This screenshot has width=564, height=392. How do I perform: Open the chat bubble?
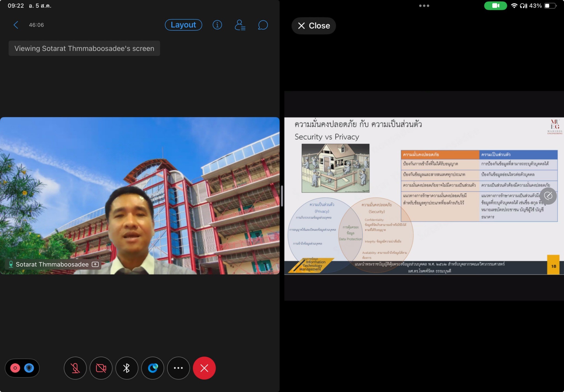263,25
